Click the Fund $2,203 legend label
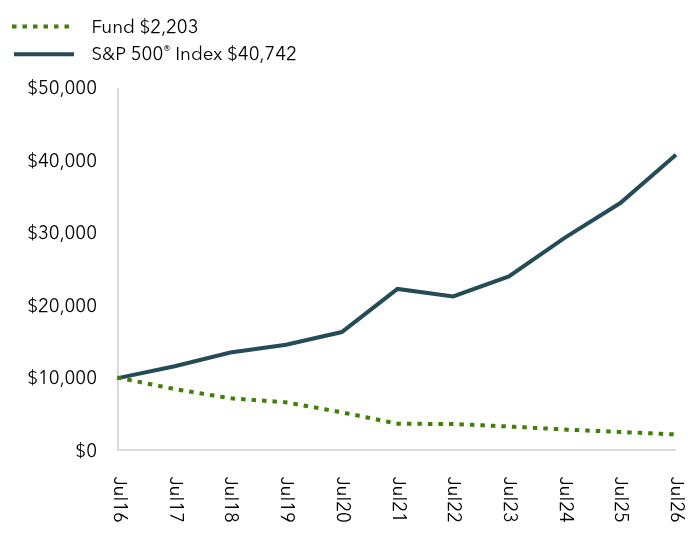This screenshot has height=552, width=696. click(145, 27)
